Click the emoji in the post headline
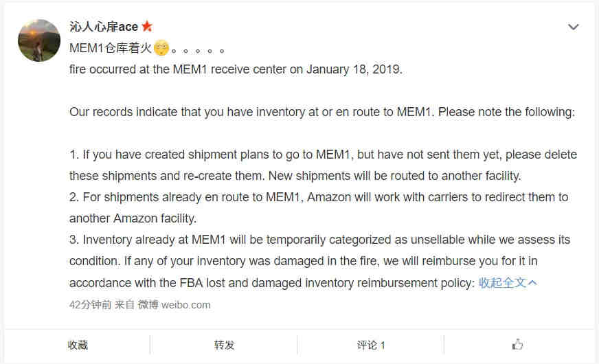This screenshot has width=599, height=364. pyautogui.click(x=161, y=48)
